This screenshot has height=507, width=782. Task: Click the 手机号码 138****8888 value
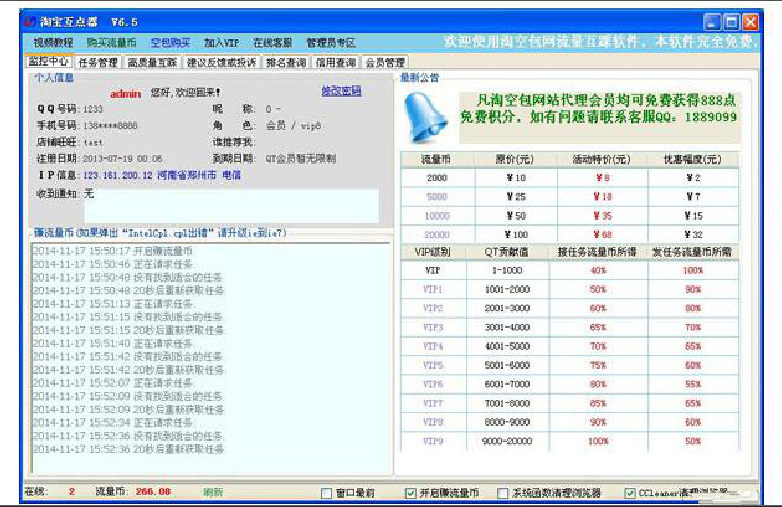point(110,126)
